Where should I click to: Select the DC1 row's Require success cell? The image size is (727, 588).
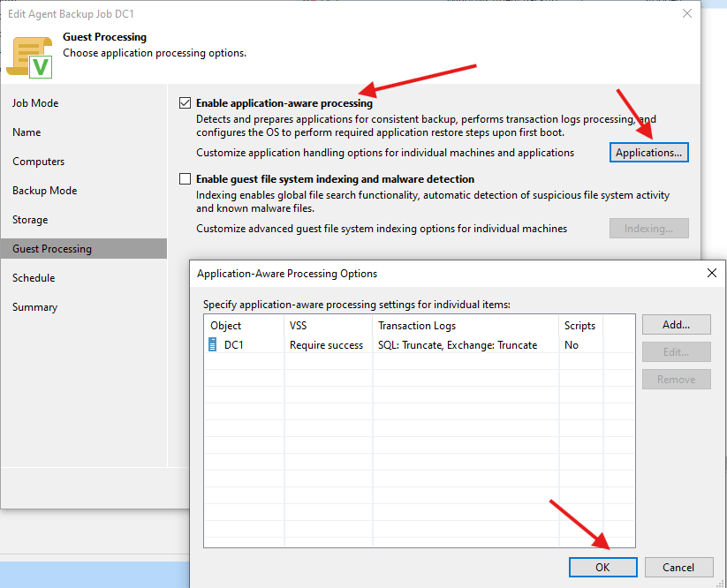(326, 345)
